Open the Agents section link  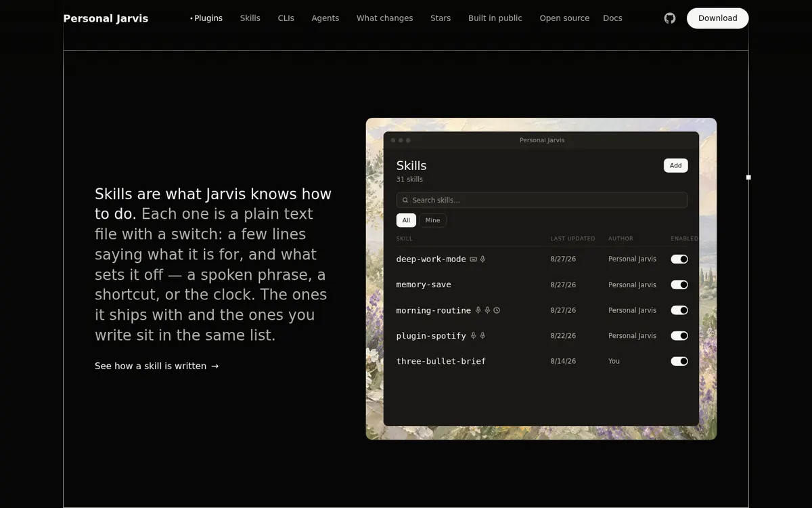[325, 18]
